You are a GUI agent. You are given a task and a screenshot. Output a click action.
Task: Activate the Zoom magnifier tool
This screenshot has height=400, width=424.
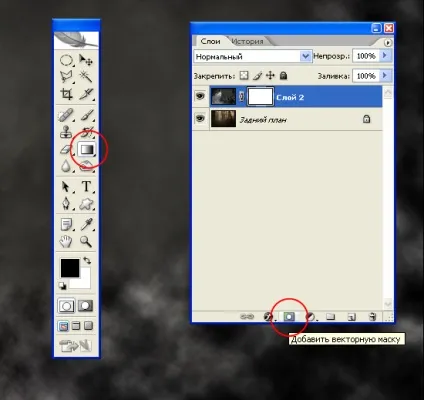pyautogui.click(x=86, y=241)
